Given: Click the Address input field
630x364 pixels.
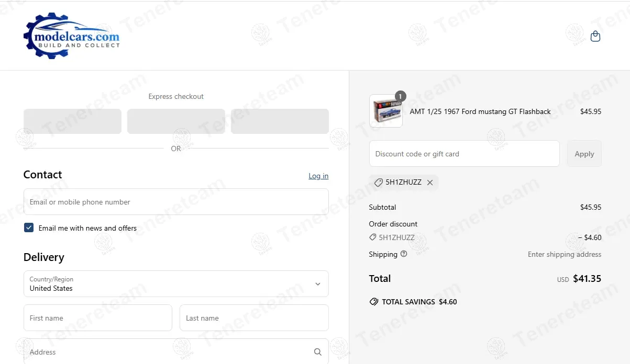Looking at the screenshot, I should pyautogui.click(x=168, y=352).
